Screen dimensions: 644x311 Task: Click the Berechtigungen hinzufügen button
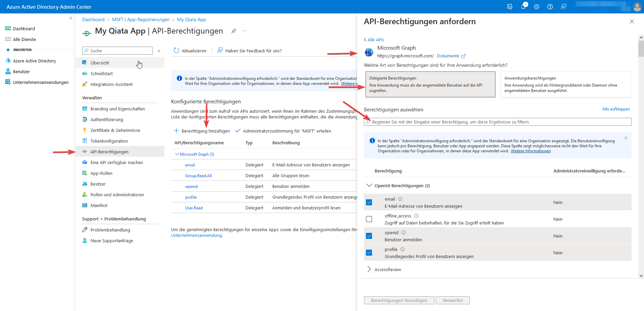pos(399,300)
